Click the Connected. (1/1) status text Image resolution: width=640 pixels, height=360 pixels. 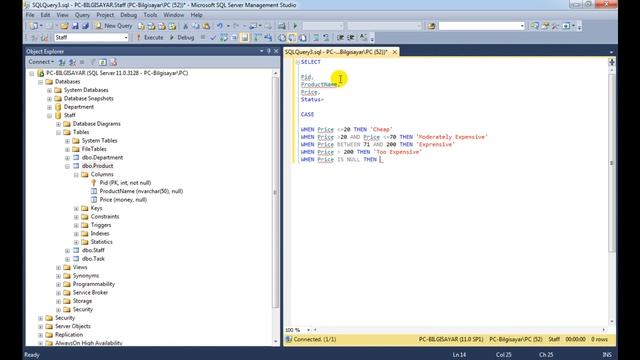[x=315, y=340]
